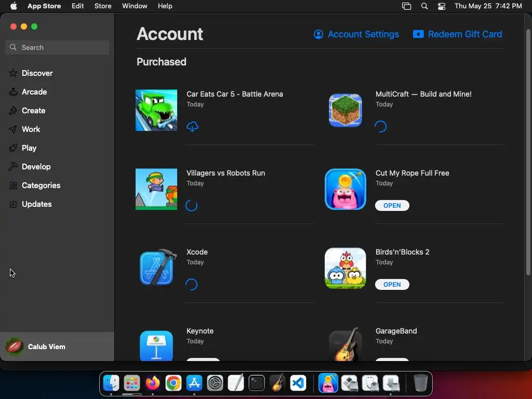Click Redeem Gift Card
Screen dimensions: 532x399
(x=457, y=34)
